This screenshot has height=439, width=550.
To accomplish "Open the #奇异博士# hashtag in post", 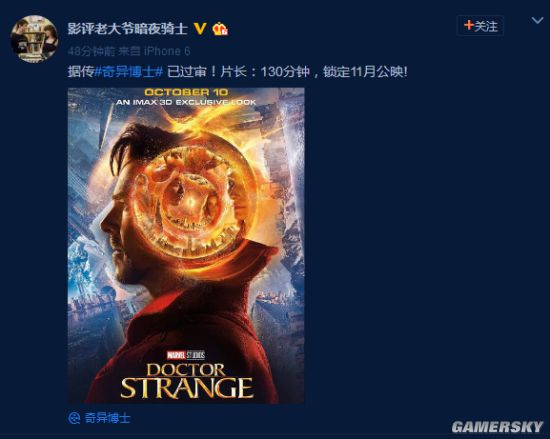I will (129, 72).
